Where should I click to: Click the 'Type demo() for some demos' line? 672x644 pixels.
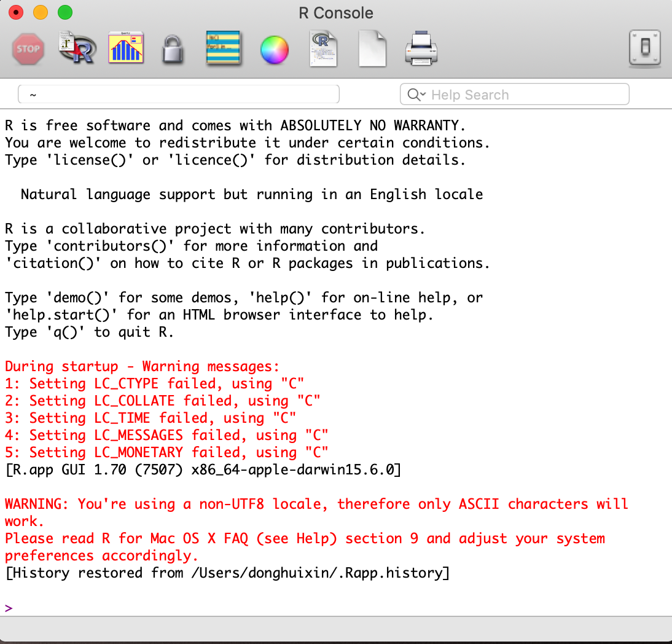pos(244,298)
